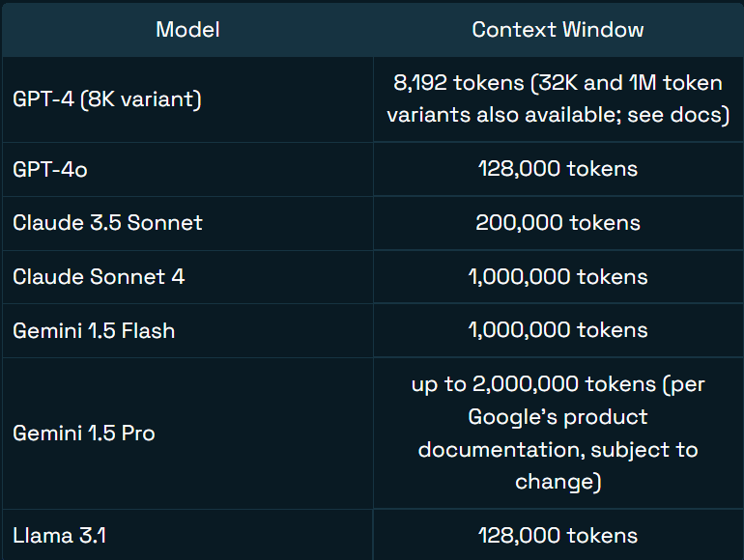Image resolution: width=744 pixels, height=560 pixels.
Task: Click the "200,000 tokens" context window value
Action: point(558,223)
